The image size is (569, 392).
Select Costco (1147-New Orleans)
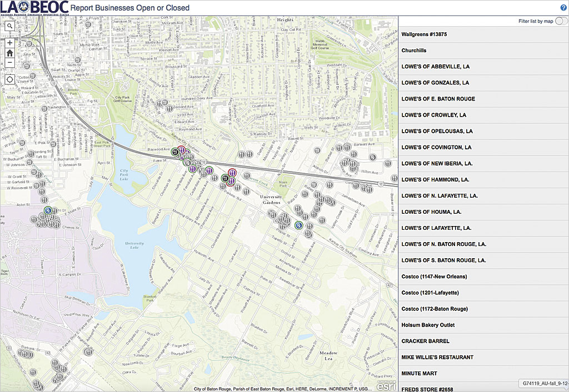point(483,277)
